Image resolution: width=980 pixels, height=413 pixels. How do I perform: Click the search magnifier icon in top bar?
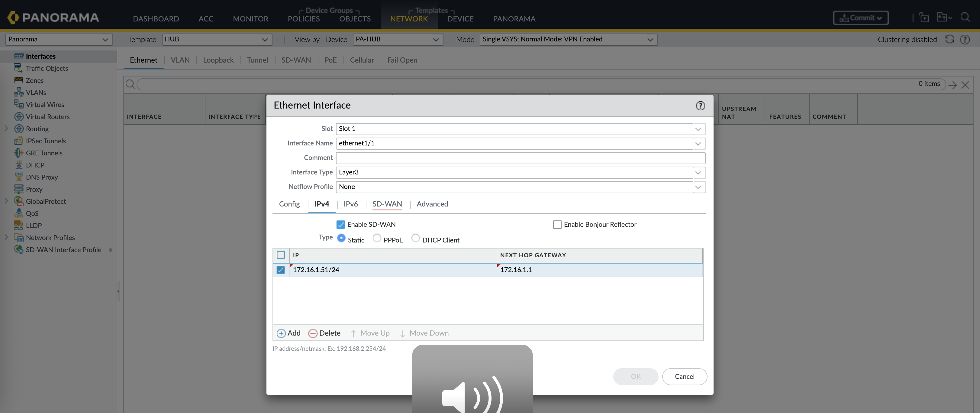[x=965, y=18]
